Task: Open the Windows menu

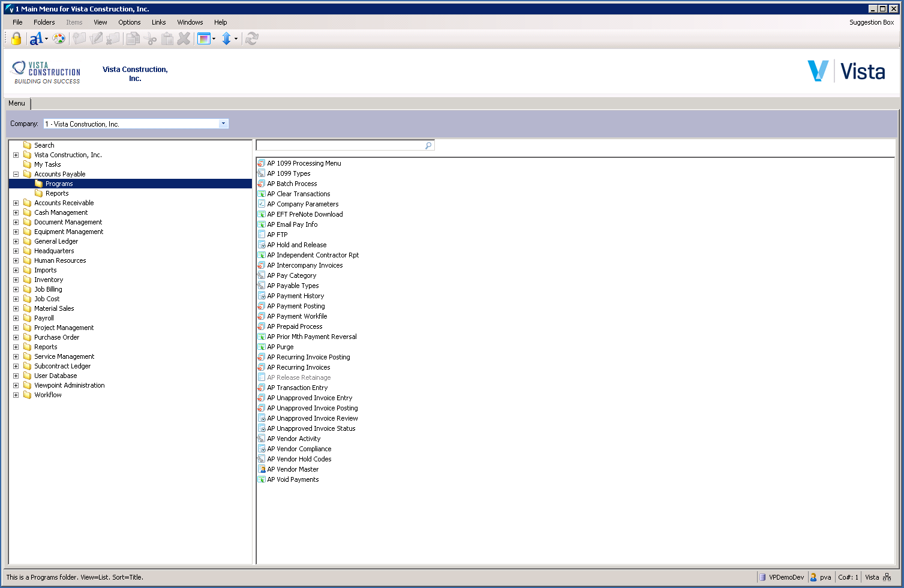Action: [x=190, y=22]
